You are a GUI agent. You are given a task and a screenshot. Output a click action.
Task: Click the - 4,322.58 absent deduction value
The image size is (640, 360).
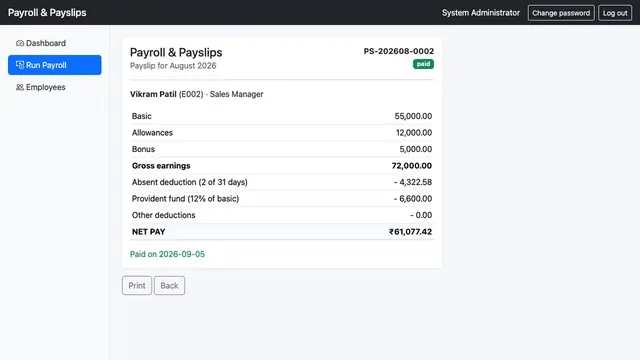413,182
